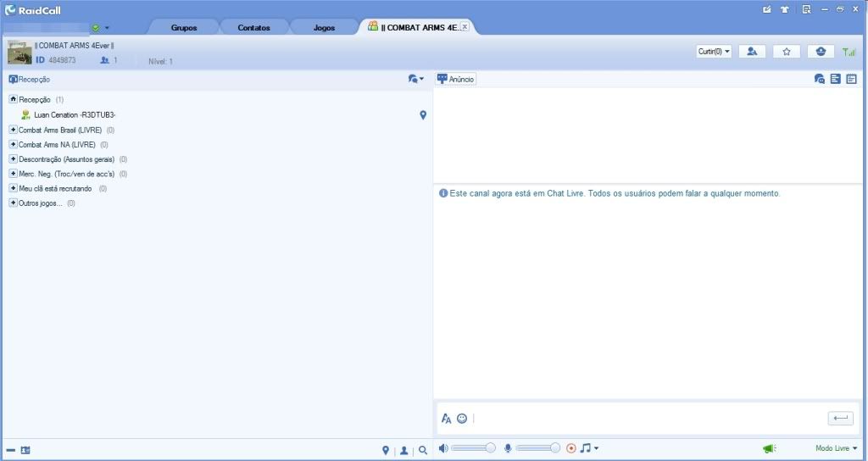Screen dimensions: 868x461
Task: Click the green megaphone icon
Action: click(x=768, y=448)
